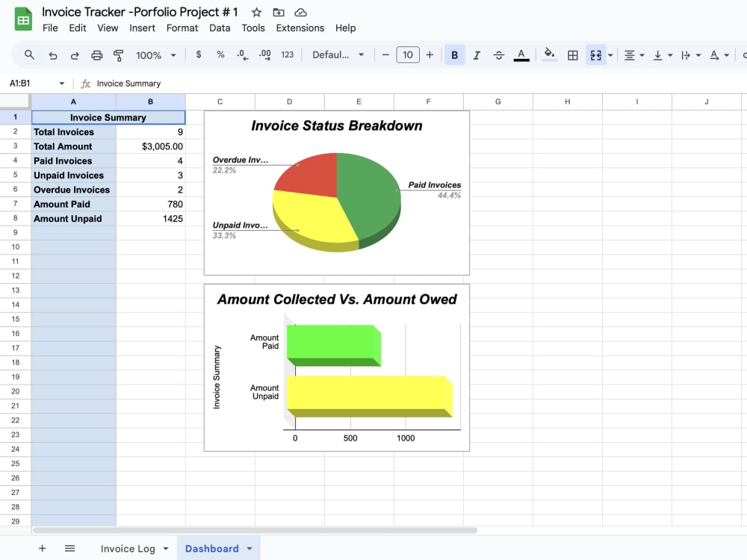
Task: Expand merge cells options arrow
Action: 610,55
